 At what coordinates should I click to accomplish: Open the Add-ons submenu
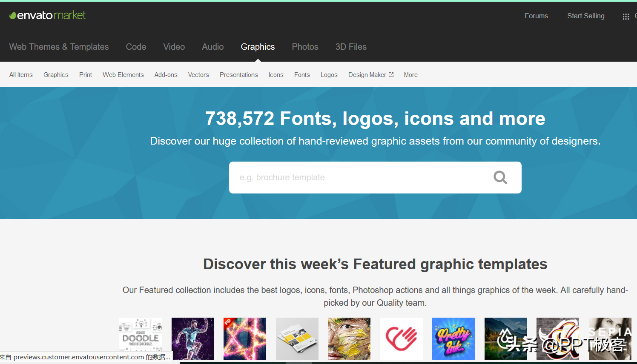(x=166, y=75)
